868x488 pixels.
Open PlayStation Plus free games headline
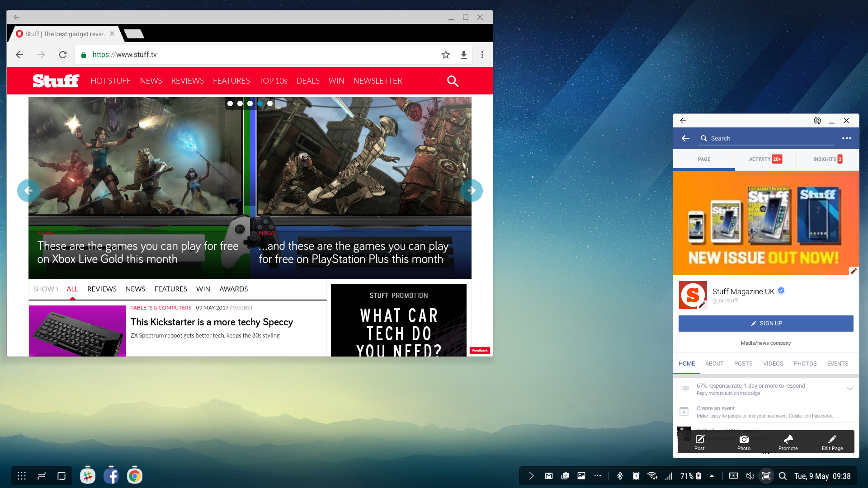(354, 252)
